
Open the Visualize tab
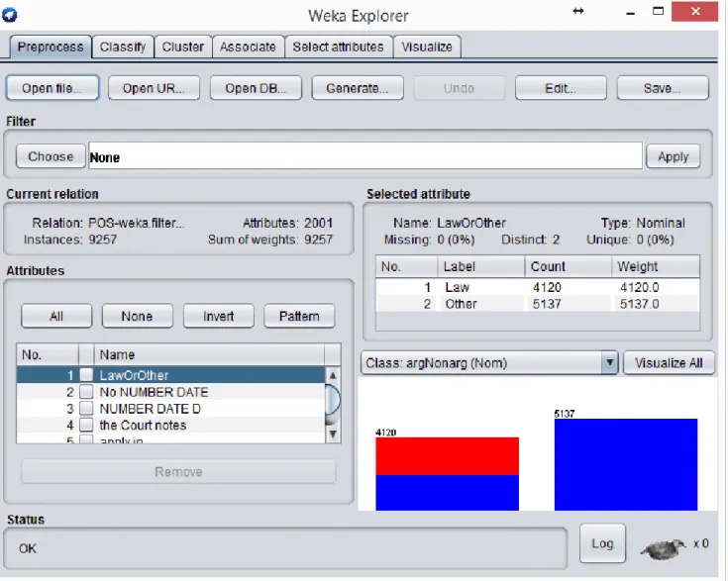click(427, 47)
